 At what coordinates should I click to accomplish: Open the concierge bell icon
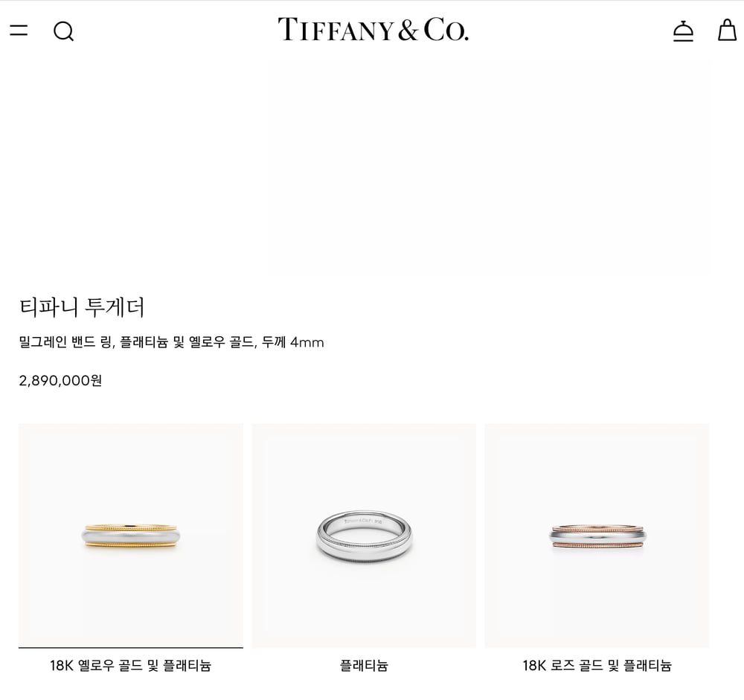(683, 30)
